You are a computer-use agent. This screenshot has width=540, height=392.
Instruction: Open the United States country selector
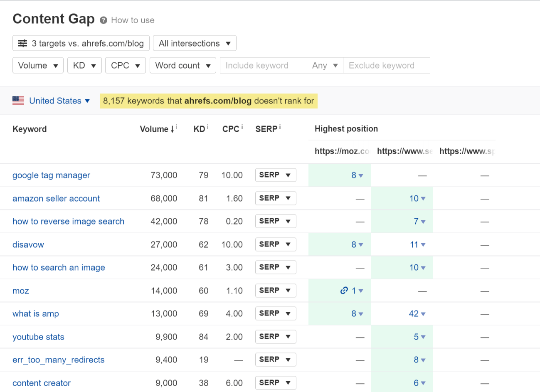pyautogui.click(x=55, y=101)
